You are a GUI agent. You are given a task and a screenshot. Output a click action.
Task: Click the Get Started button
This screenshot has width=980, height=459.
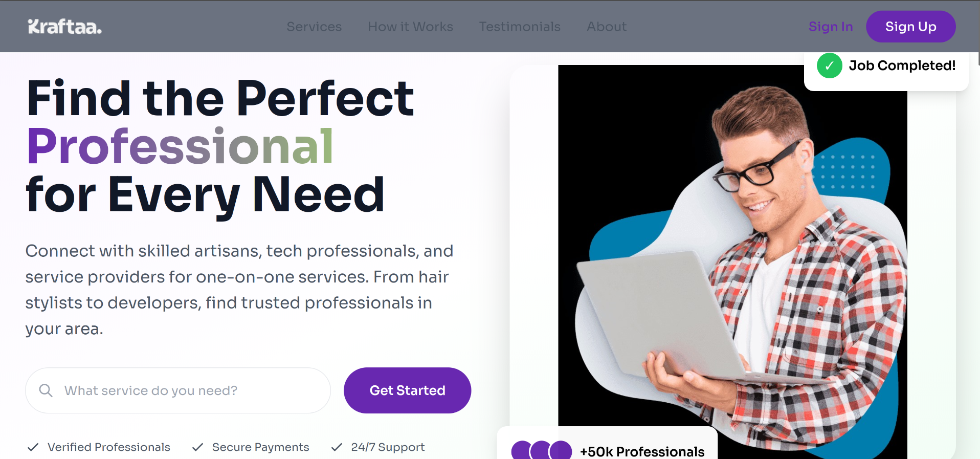pos(407,390)
